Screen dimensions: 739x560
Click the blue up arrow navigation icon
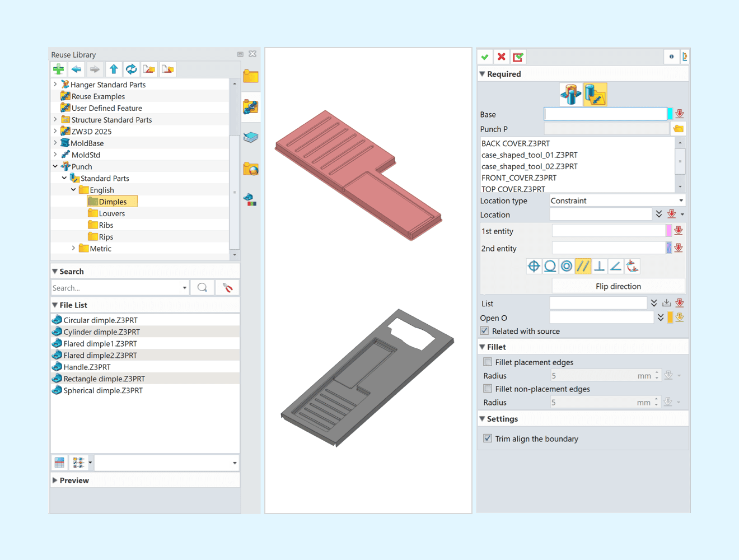click(x=114, y=69)
